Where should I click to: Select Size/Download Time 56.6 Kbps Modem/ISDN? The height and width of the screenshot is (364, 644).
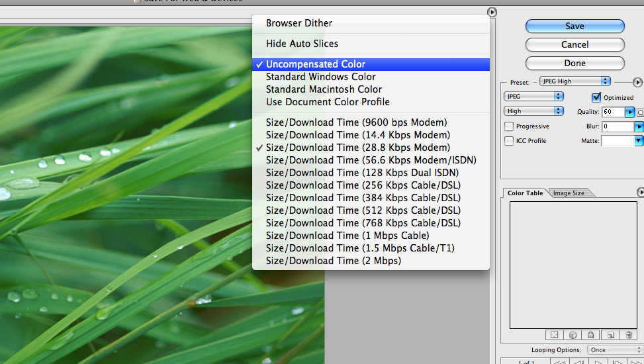[x=371, y=160]
